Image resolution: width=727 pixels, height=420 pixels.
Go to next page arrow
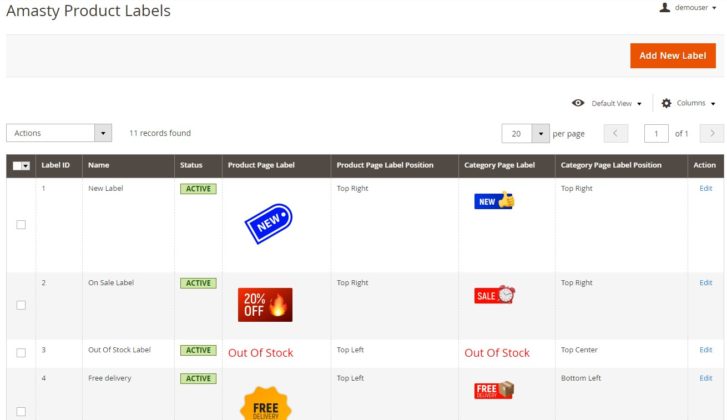tap(711, 133)
